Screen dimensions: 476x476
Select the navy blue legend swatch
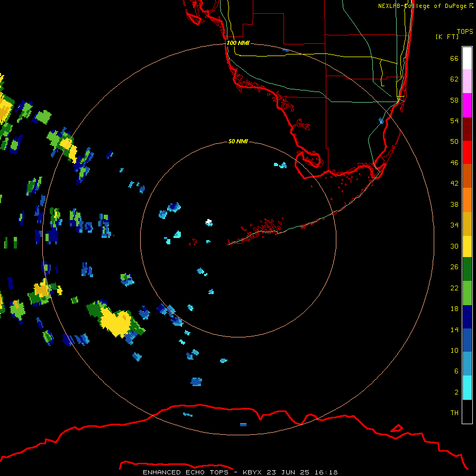click(x=467, y=317)
